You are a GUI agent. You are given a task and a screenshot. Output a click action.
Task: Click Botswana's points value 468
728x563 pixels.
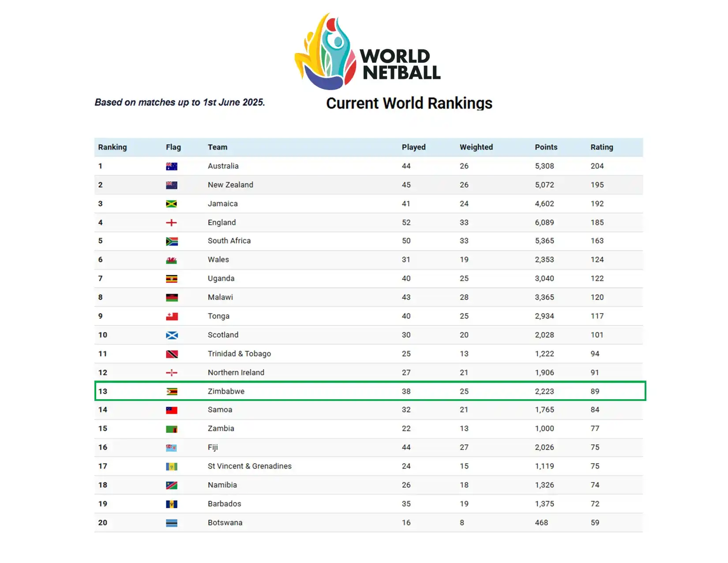pos(541,523)
